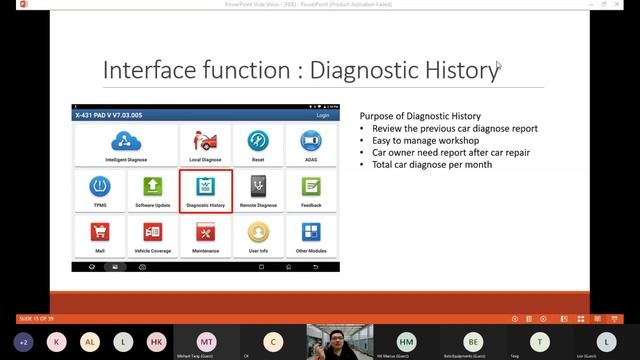This screenshot has height=360, width=640.
Task: Select participant T avatar
Action: pyautogui.click(x=540, y=342)
